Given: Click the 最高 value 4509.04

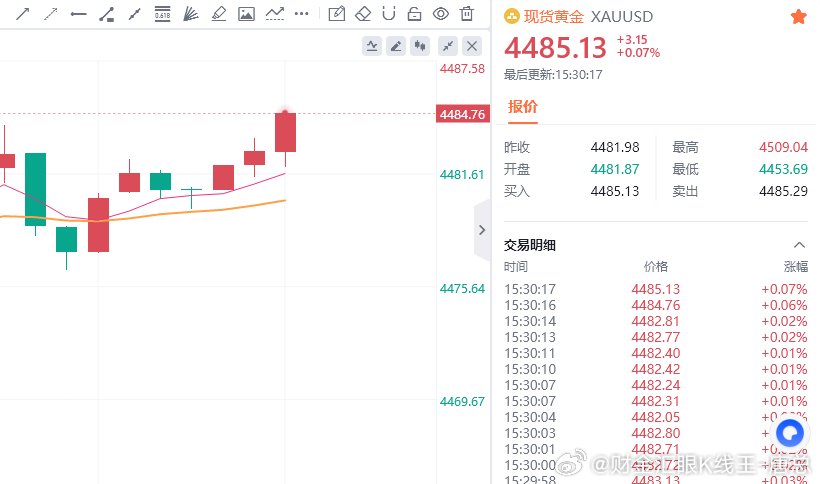Looking at the screenshot, I should 783,147.
